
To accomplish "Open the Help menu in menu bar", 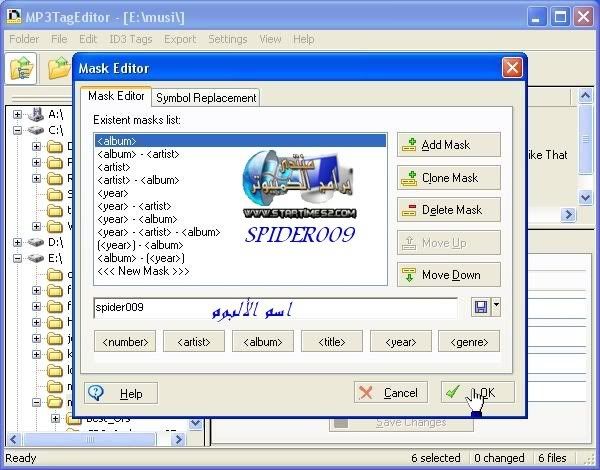I will 303,39.
